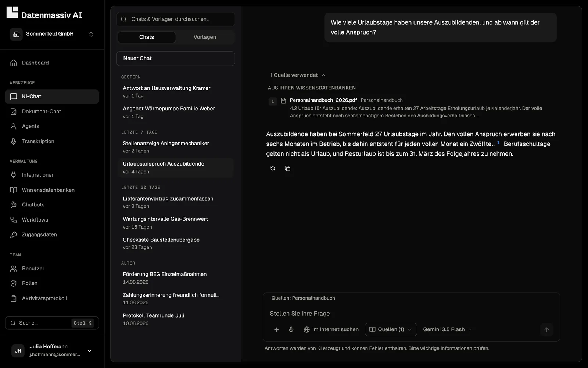
Task: Open the Gemini 3.5 Flash model selector
Action: [x=447, y=330]
